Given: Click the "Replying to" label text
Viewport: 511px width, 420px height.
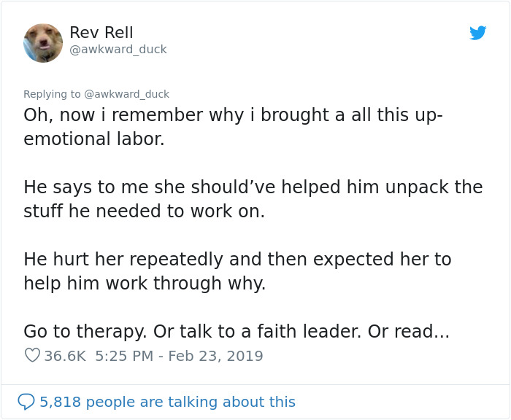Looking at the screenshot, I should (53, 94).
